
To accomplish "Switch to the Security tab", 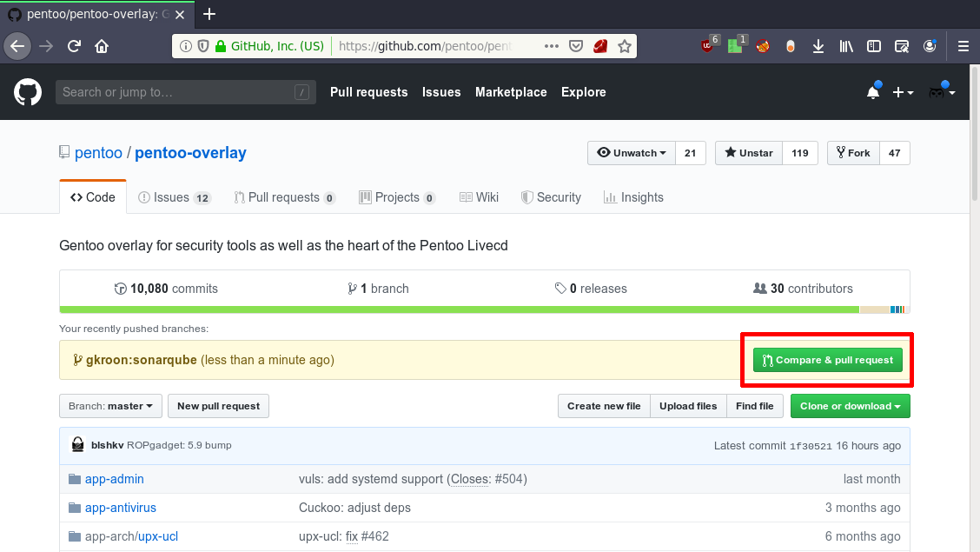I will (x=551, y=197).
